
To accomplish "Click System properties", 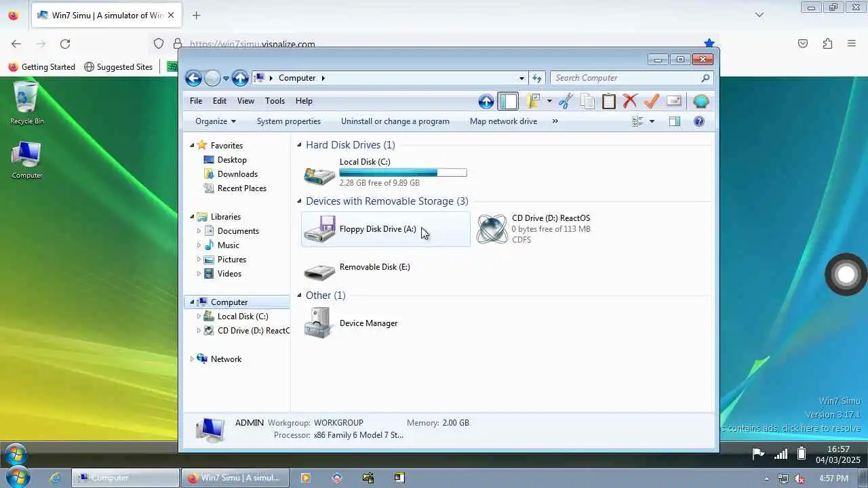I will pyautogui.click(x=289, y=121).
